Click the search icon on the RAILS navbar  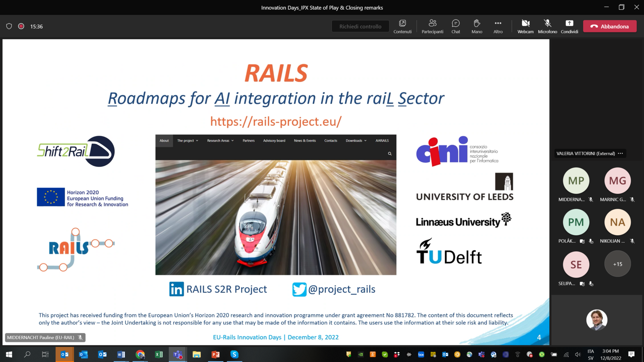389,153
